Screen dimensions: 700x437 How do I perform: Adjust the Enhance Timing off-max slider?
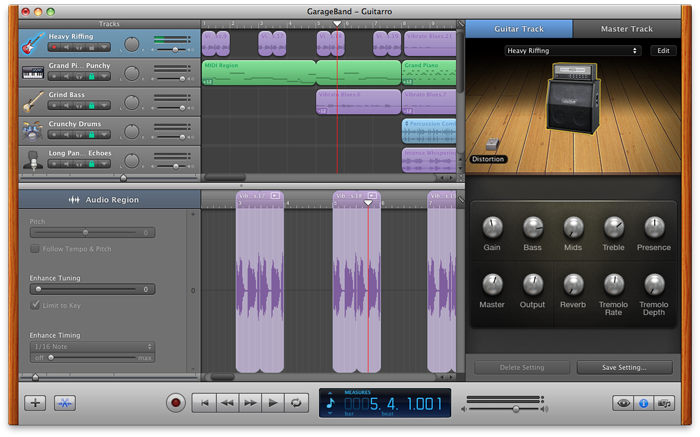pyautogui.click(x=93, y=358)
